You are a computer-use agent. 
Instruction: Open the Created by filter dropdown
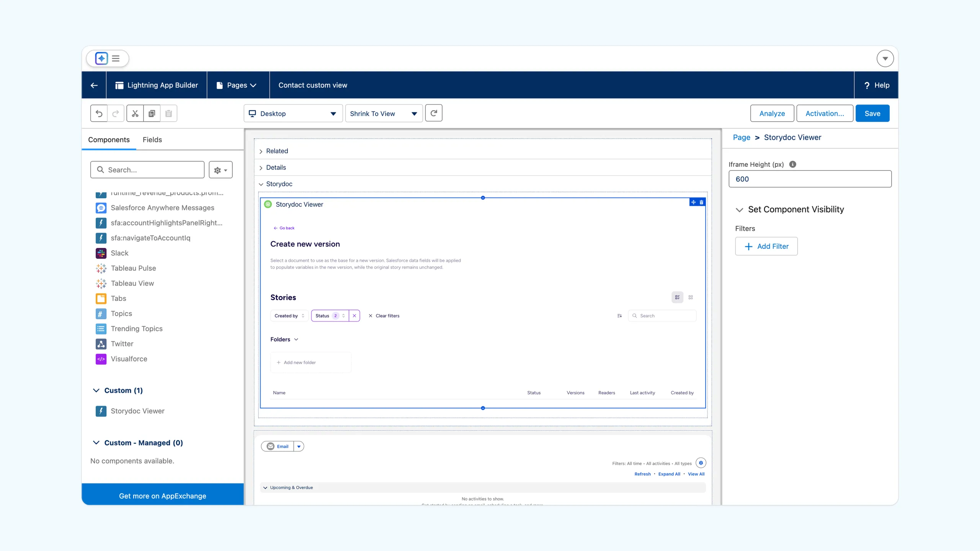[289, 316]
